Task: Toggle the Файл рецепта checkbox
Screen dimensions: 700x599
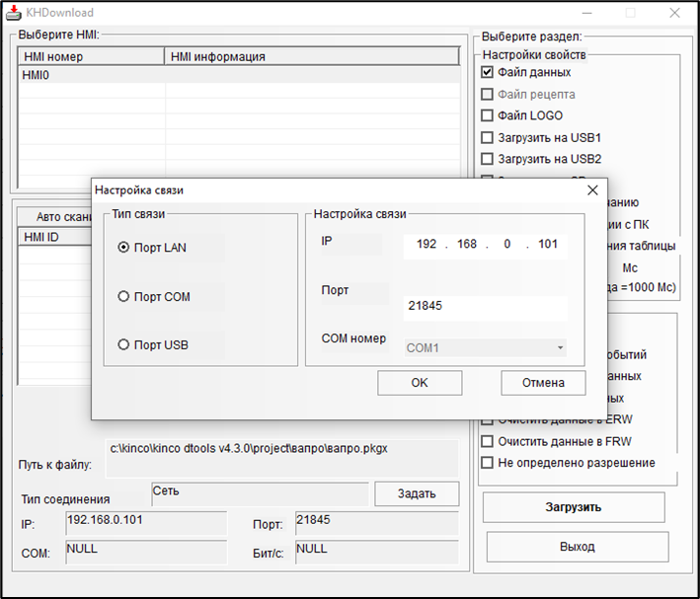Action: coord(487,94)
